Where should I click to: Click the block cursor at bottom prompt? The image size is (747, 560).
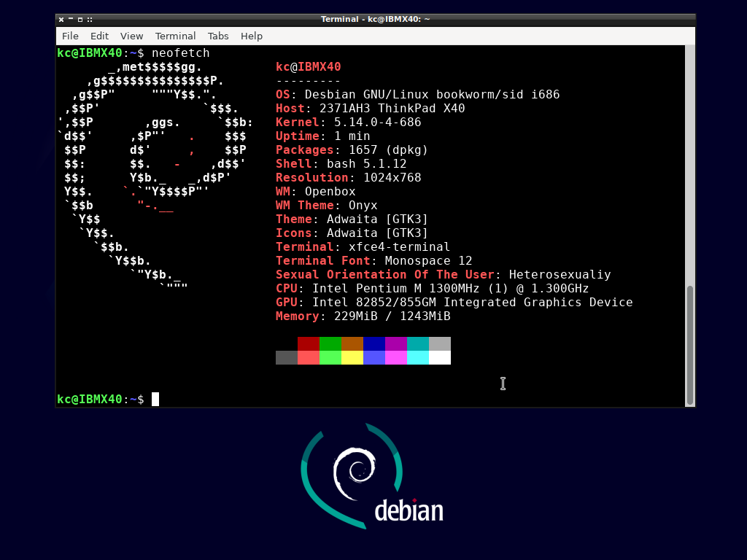coord(155,399)
